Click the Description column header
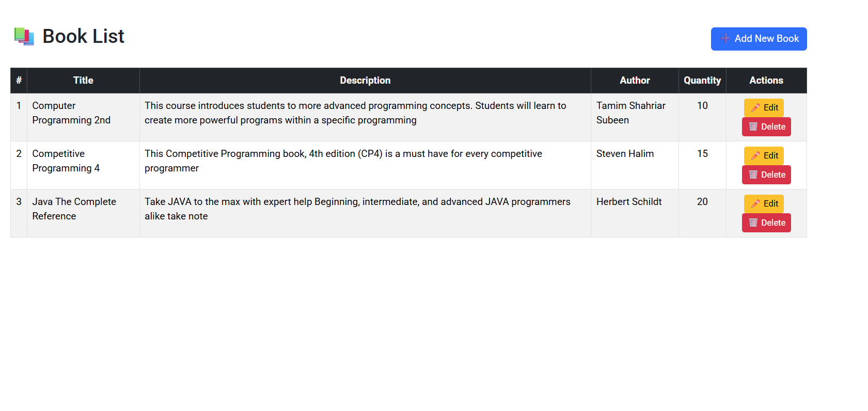 coord(365,81)
